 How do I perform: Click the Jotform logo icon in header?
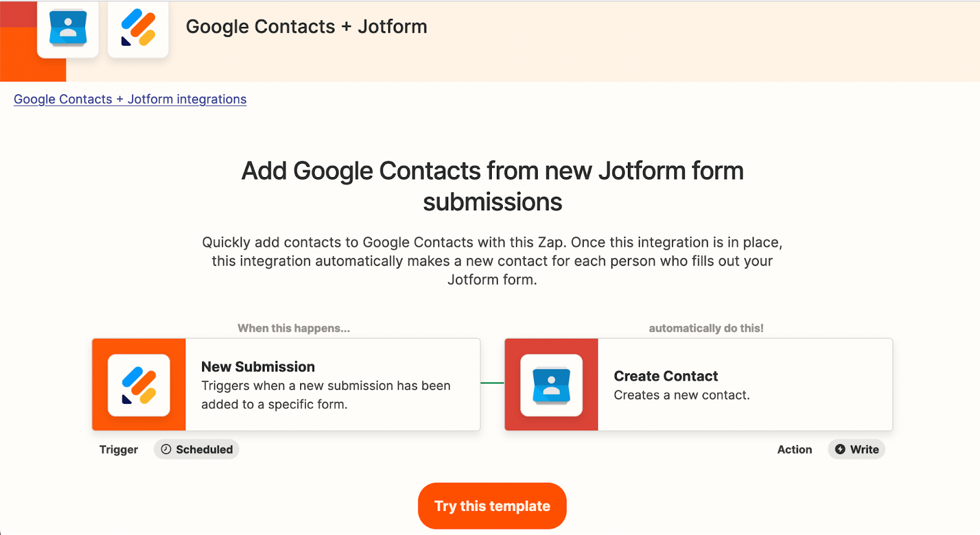click(x=138, y=28)
